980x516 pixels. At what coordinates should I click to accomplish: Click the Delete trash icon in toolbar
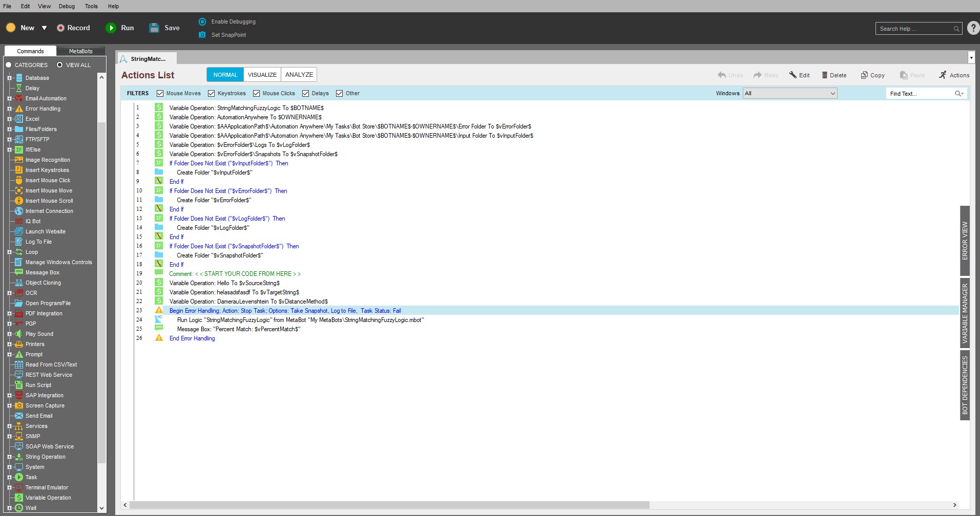pos(825,75)
